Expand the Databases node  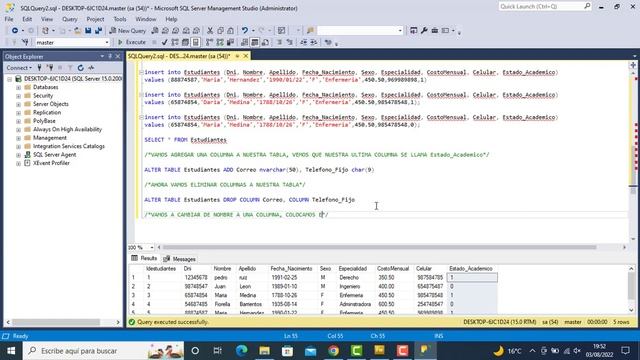[18, 87]
